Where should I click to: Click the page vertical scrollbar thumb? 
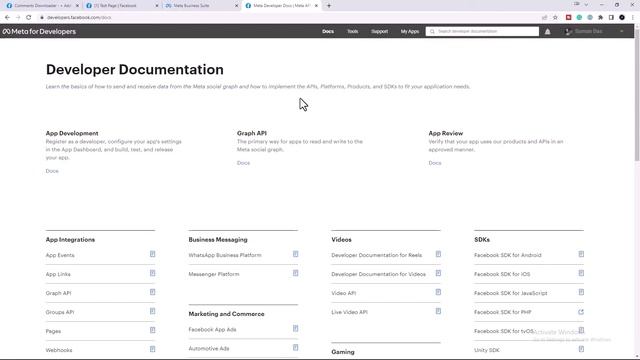(x=637, y=94)
